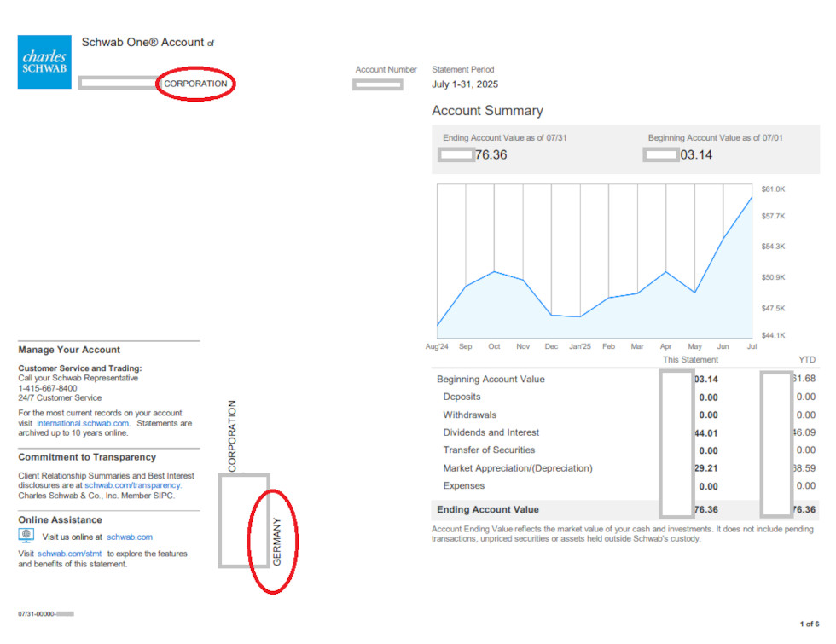The image size is (836, 644).
Task: Select the "July 1-31, 2025" date text
Action: point(465,84)
